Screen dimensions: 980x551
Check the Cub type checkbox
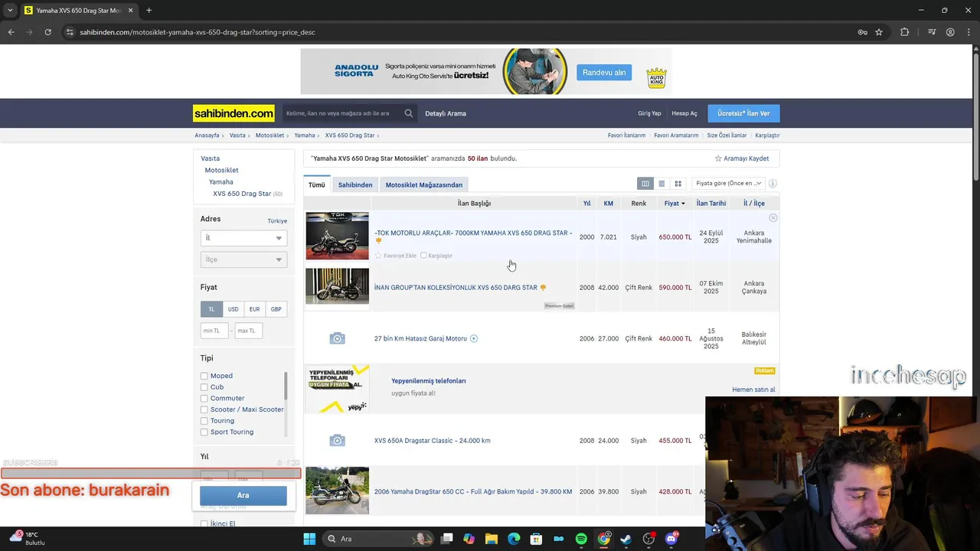204,387
